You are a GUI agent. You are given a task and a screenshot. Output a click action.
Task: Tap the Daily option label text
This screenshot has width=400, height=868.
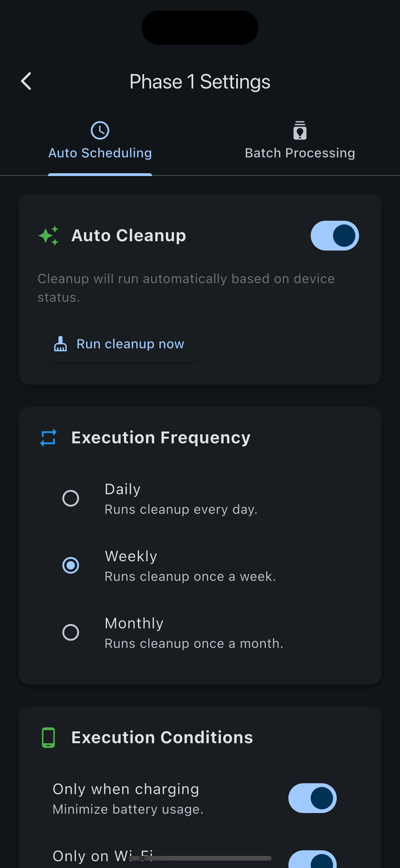122,489
